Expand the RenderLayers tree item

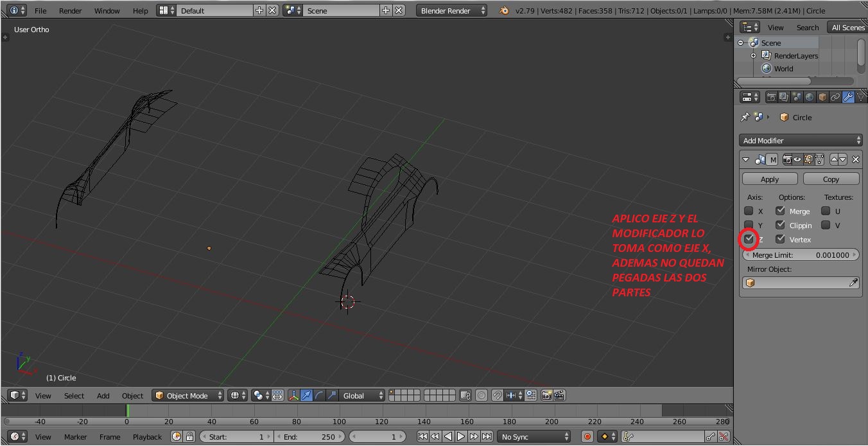pyautogui.click(x=754, y=56)
